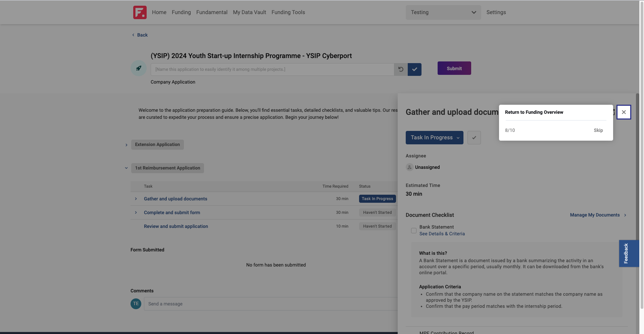Open Review and submit application task
644x334 pixels.
pyautogui.click(x=176, y=226)
